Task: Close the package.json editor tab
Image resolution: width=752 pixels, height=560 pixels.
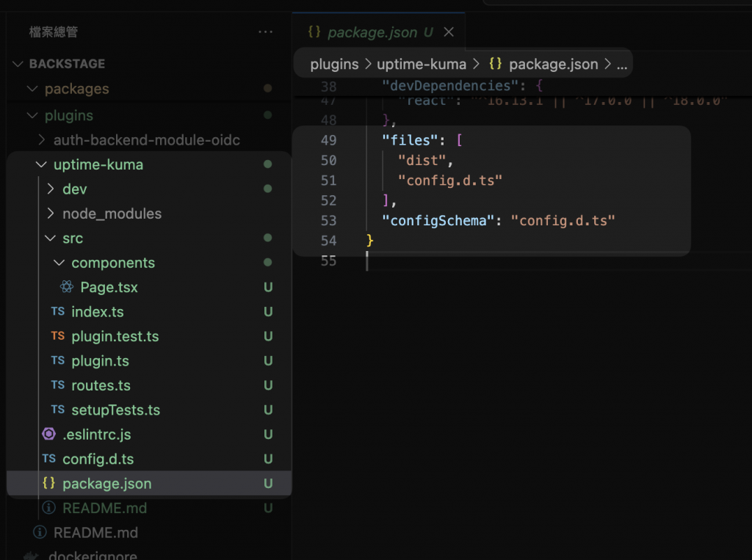Action: pyautogui.click(x=449, y=32)
